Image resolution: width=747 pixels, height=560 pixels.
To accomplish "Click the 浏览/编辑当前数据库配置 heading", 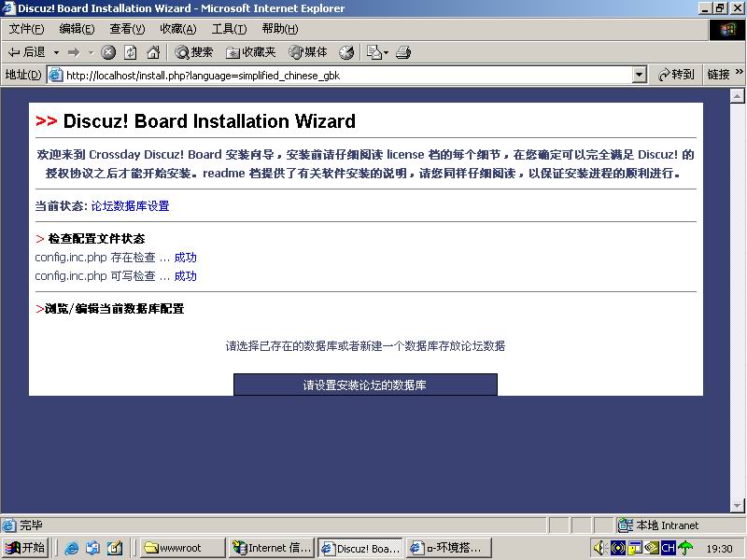I will tap(114, 309).
